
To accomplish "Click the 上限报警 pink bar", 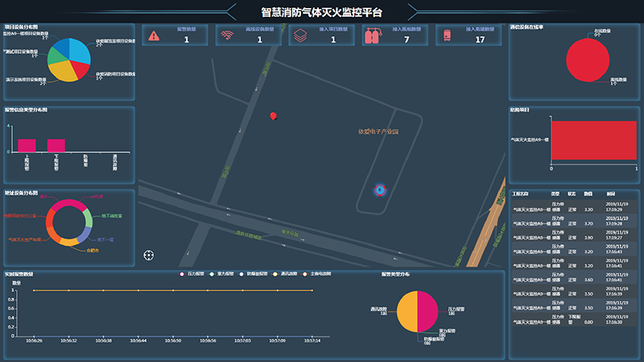I will [27, 146].
